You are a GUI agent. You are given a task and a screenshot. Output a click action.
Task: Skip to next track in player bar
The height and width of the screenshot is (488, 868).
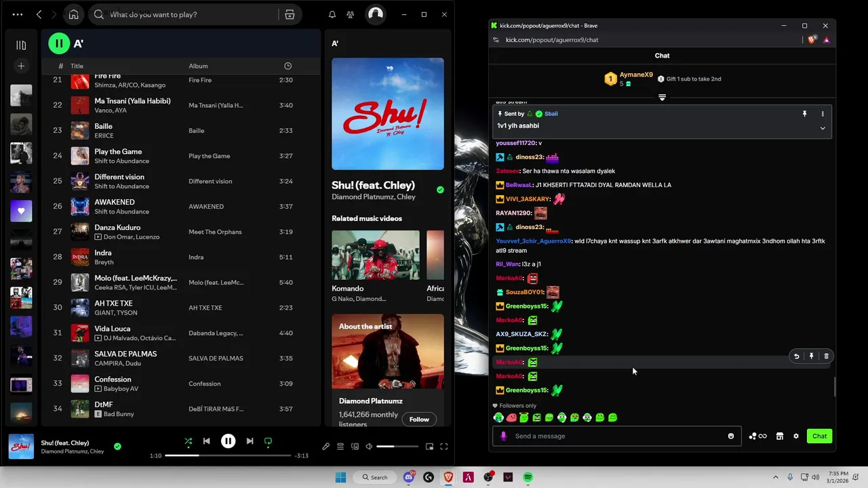point(250,441)
